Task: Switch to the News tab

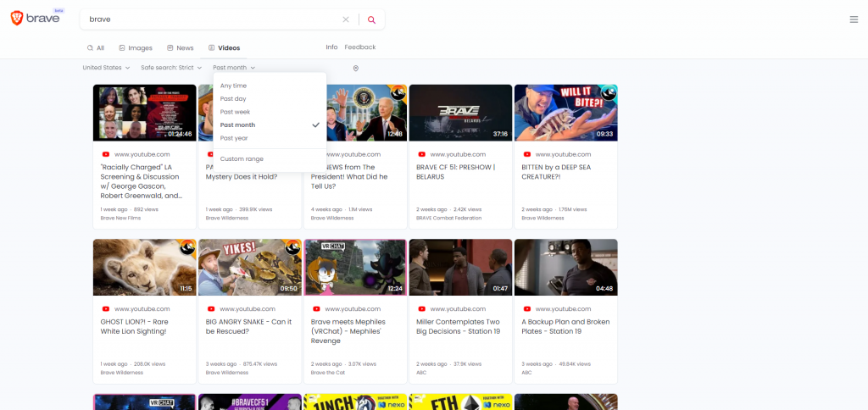Action: (x=180, y=48)
